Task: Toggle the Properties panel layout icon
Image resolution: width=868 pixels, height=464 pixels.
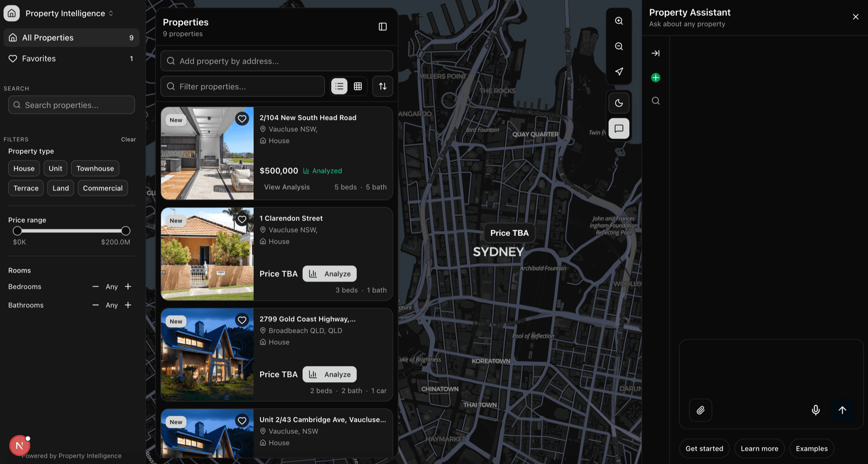Action: coord(383,26)
